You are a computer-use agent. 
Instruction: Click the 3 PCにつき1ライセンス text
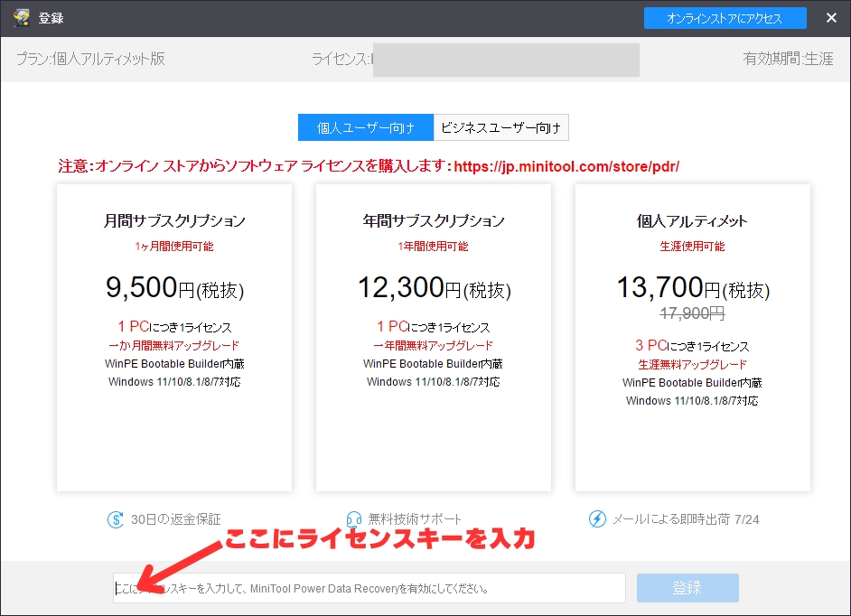tap(692, 346)
